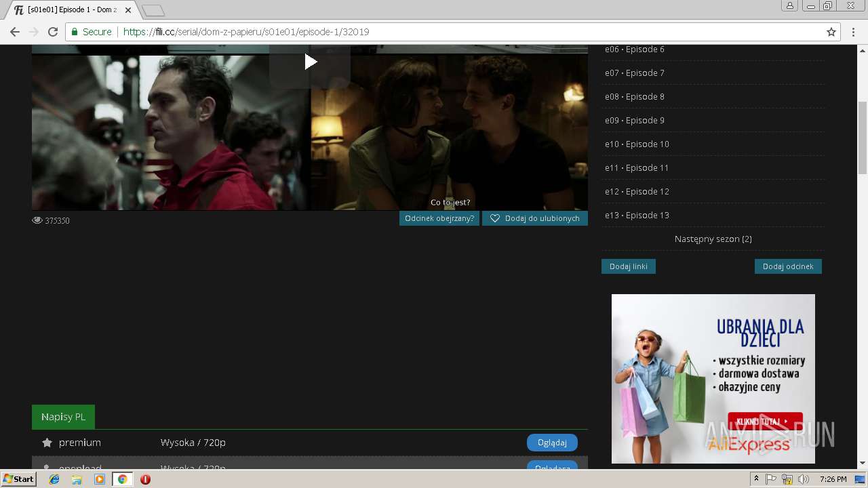Screen dimensions: 868x488
Task: Open Chrome menu with three dots
Action: pos(853,32)
